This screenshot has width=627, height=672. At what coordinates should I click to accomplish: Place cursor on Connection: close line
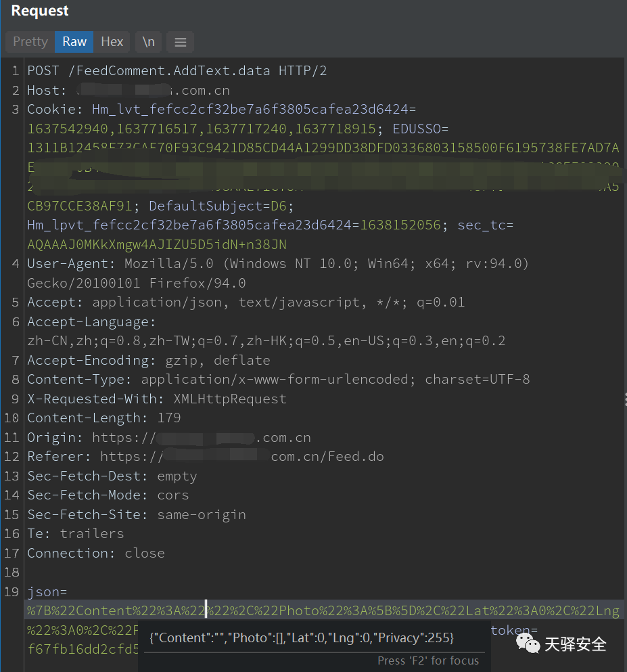95,553
